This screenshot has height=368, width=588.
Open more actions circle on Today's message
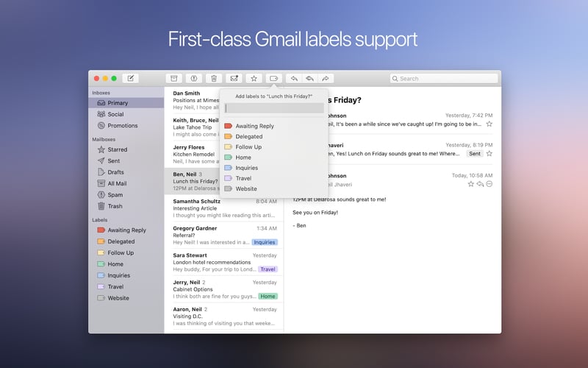pyautogui.click(x=489, y=184)
